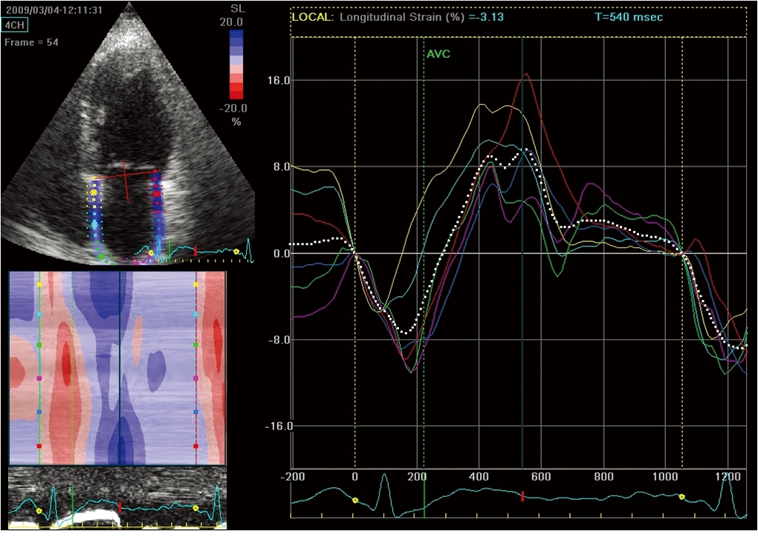Screen dimensions: 758x555
Task: Click the red square on M-mode left line
Action: coord(39,446)
